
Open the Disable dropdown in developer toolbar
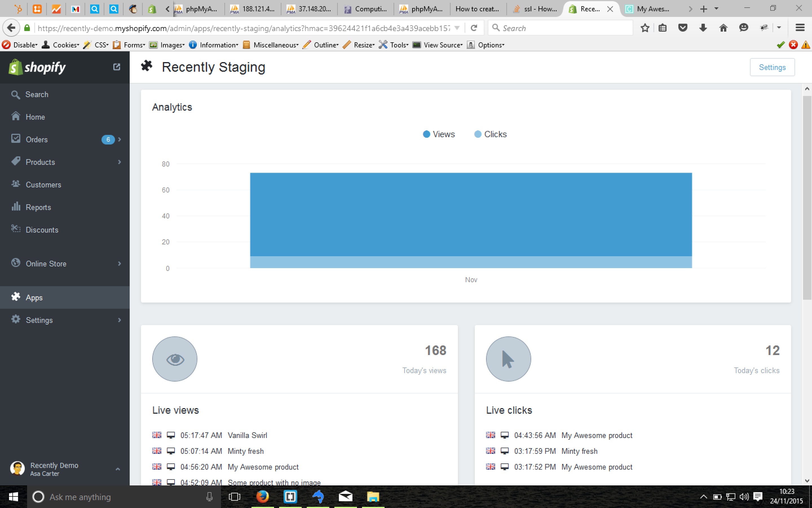[20, 45]
